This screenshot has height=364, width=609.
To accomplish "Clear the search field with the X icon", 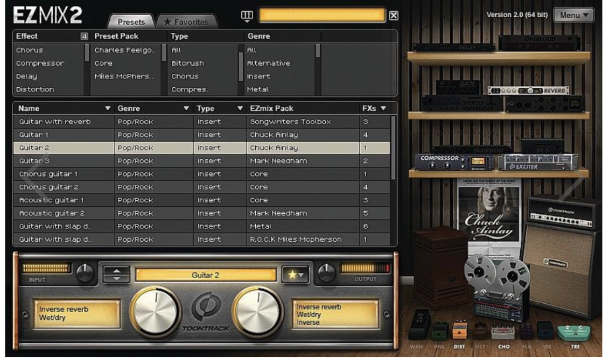I will point(394,16).
